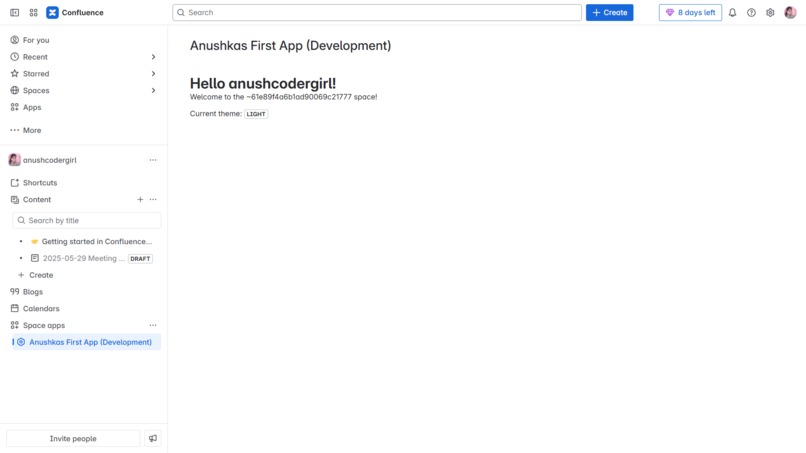Click the Space apps icon
This screenshot has height=453, width=806.
click(x=14, y=325)
